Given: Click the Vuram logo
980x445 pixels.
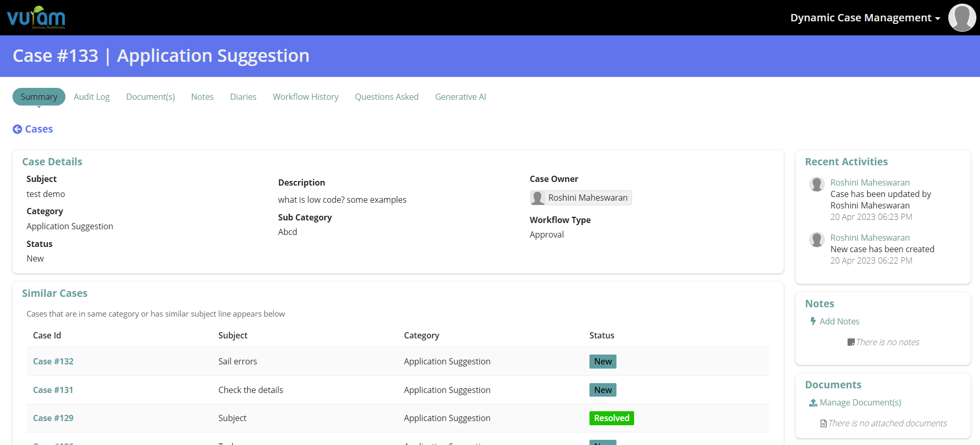Looking at the screenshot, I should pos(36,18).
